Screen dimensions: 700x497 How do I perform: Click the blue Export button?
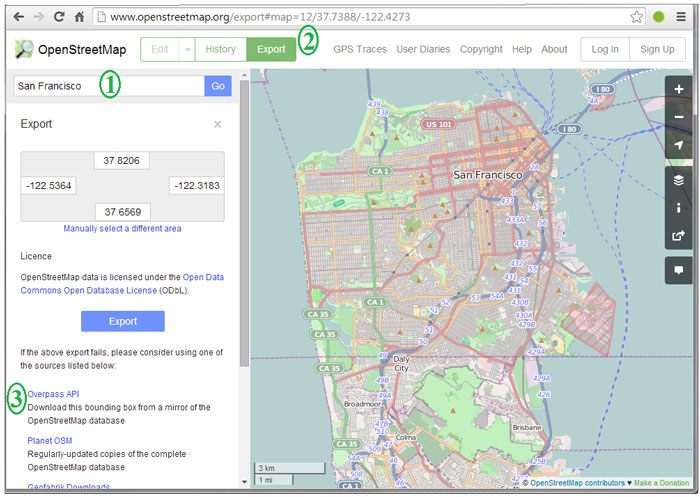[x=123, y=321]
